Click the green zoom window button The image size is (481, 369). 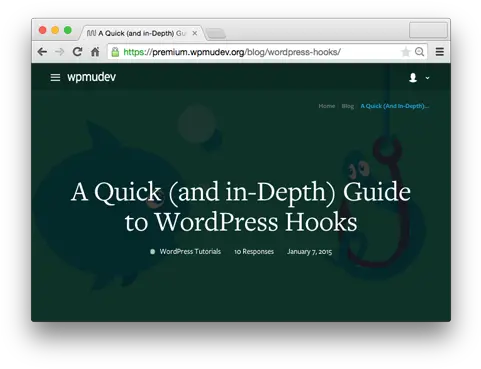coord(68,30)
